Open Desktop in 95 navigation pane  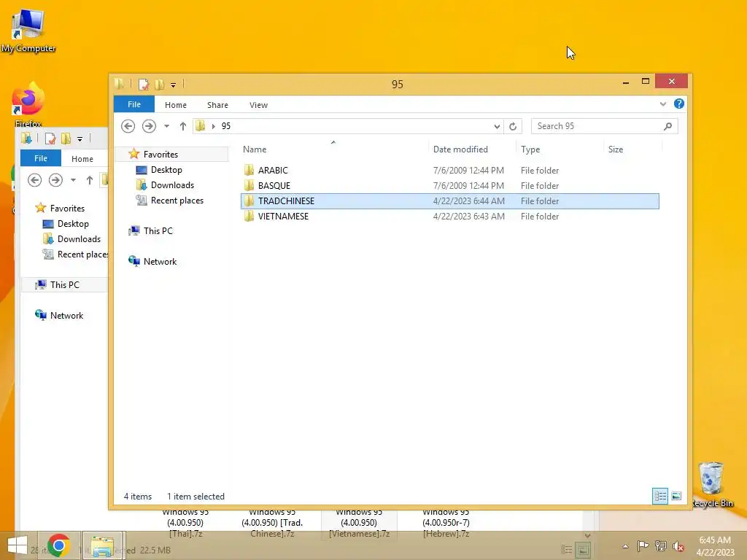coord(166,169)
